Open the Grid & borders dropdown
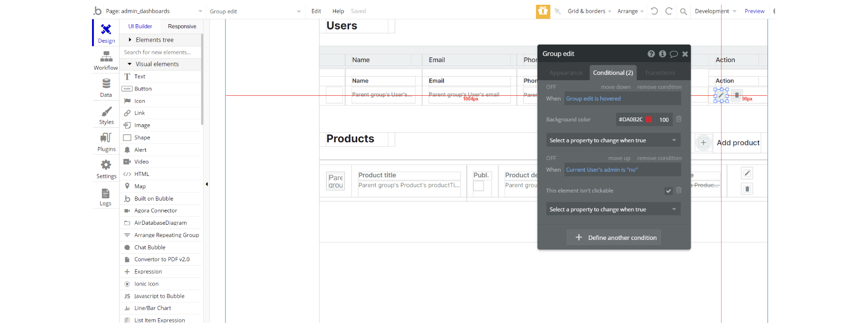This screenshot has height=331, width=868. click(x=589, y=11)
